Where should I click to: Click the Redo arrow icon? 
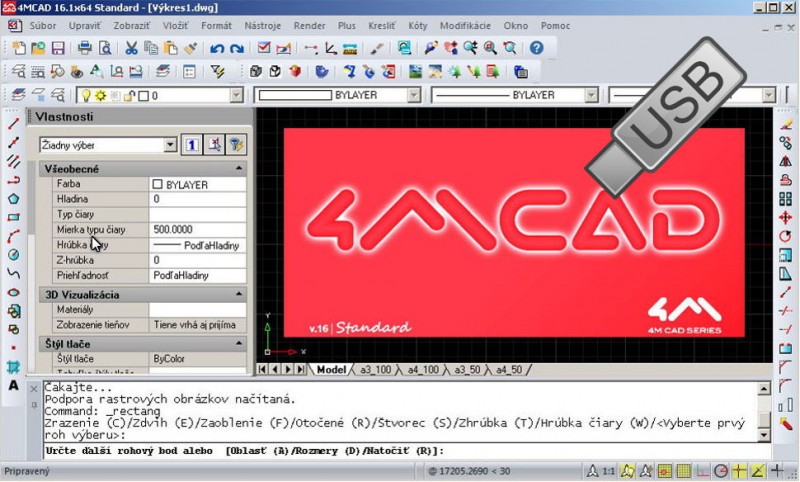coord(236,48)
